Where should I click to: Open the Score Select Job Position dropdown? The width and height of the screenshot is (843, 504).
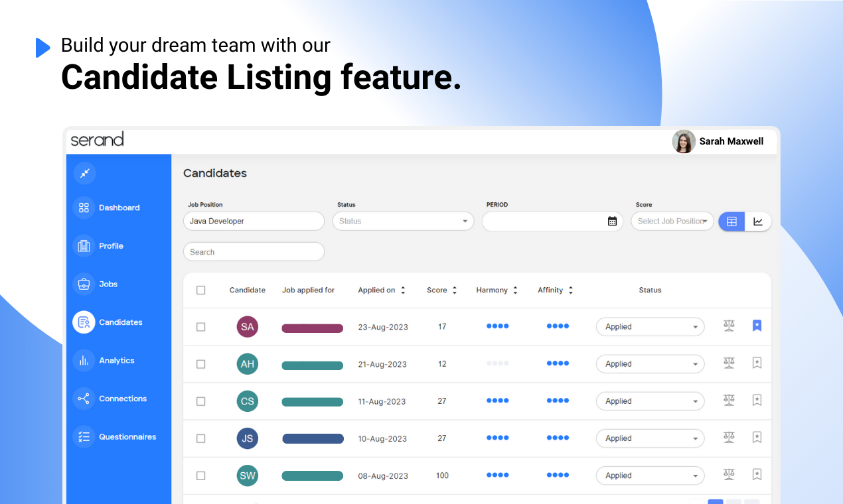click(x=672, y=221)
